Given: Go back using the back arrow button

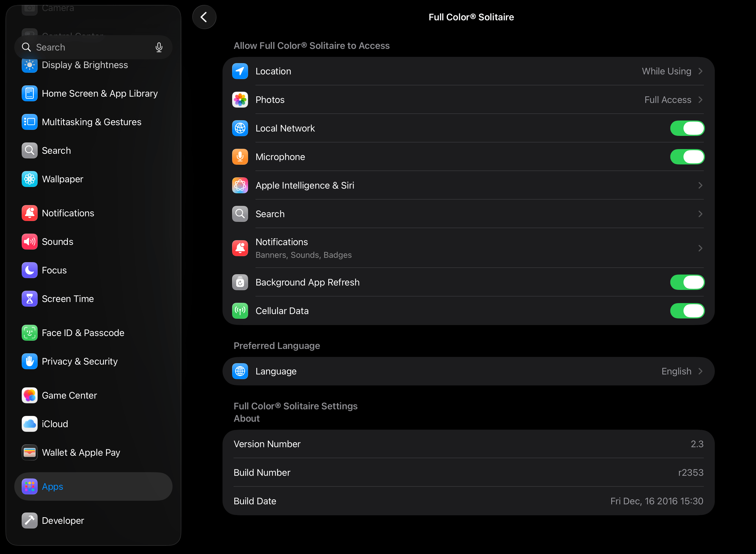Looking at the screenshot, I should tap(204, 17).
